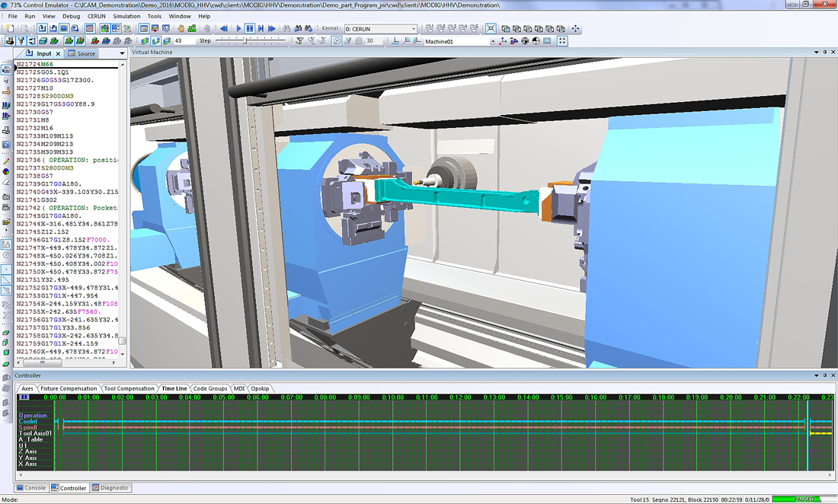Open the Find binoculars search icon
The image size is (838, 504).
click(285, 29)
